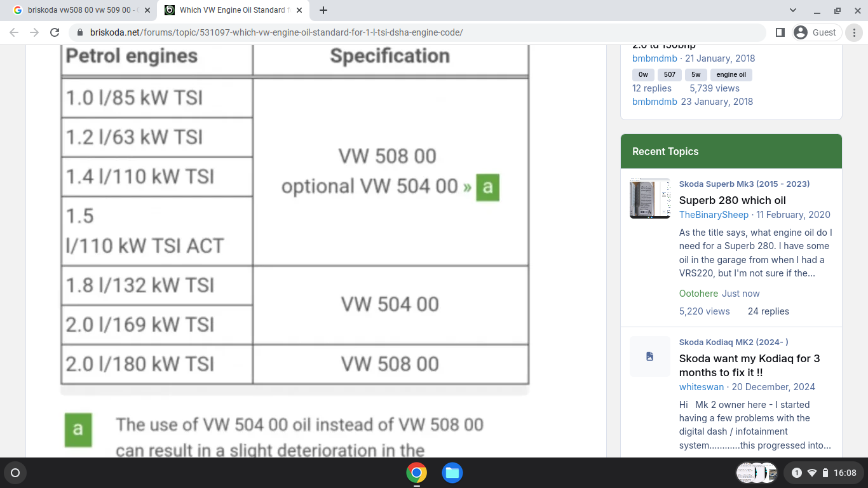Click the '1.4 l/110 kW TSI' table cell
The height and width of the screenshot is (488, 868).
point(157,177)
